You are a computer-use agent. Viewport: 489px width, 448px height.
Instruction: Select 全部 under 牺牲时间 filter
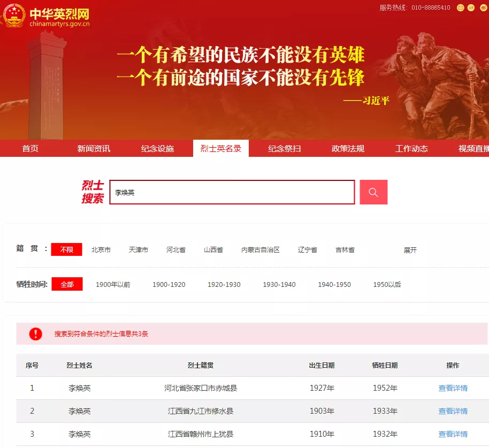point(66,284)
